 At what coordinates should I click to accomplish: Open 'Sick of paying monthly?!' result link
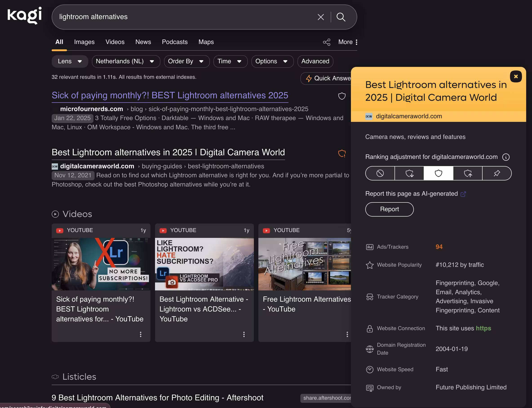(170, 96)
